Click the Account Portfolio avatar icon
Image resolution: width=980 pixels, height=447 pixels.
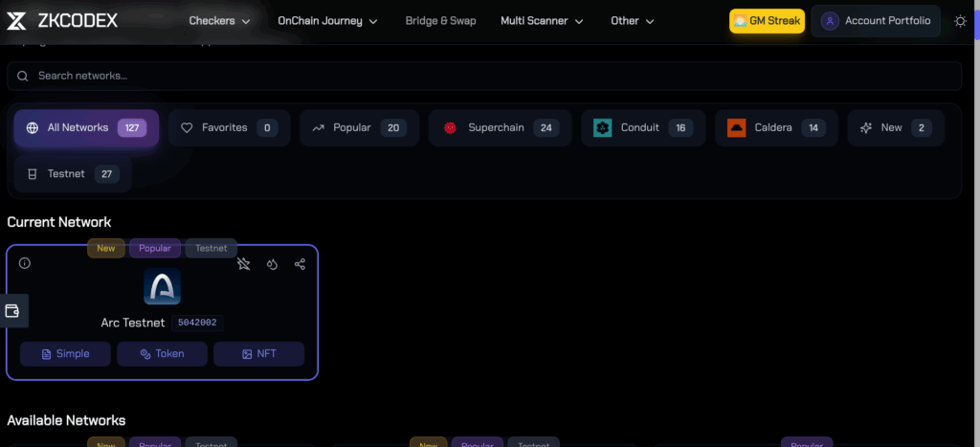pos(830,21)
